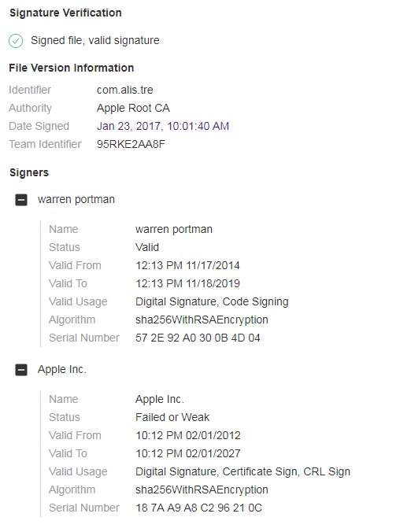
Task: Collapse the Apple Inc. signer section
Action: tap(21, 370)
